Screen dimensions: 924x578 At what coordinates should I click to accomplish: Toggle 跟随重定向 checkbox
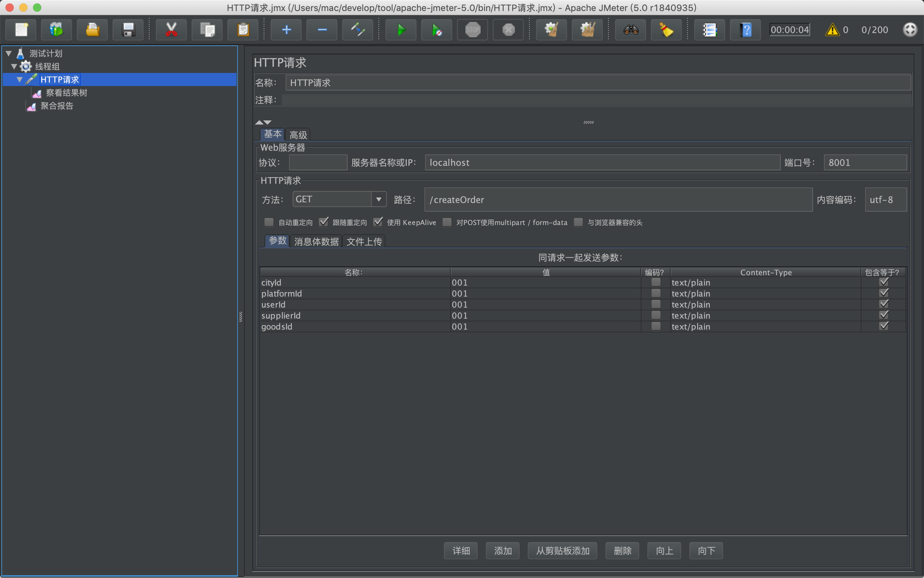tap(323, 222)
